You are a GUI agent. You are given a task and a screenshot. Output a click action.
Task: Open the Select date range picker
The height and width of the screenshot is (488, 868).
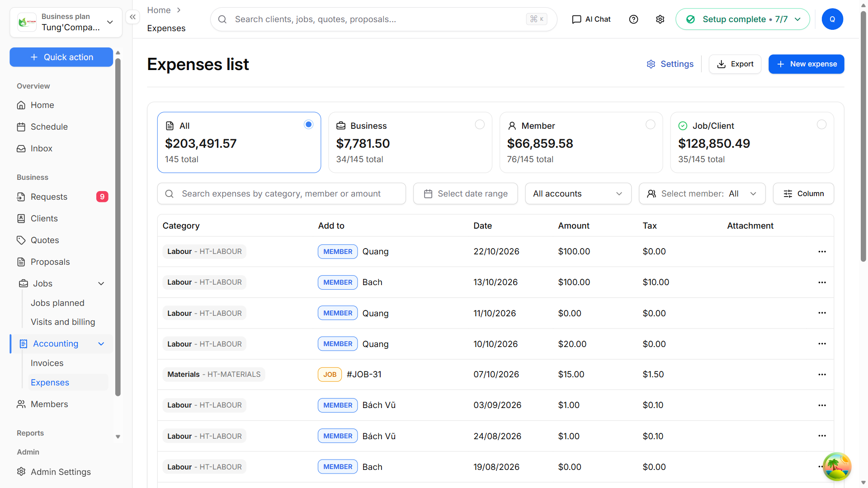pos(465,194)
